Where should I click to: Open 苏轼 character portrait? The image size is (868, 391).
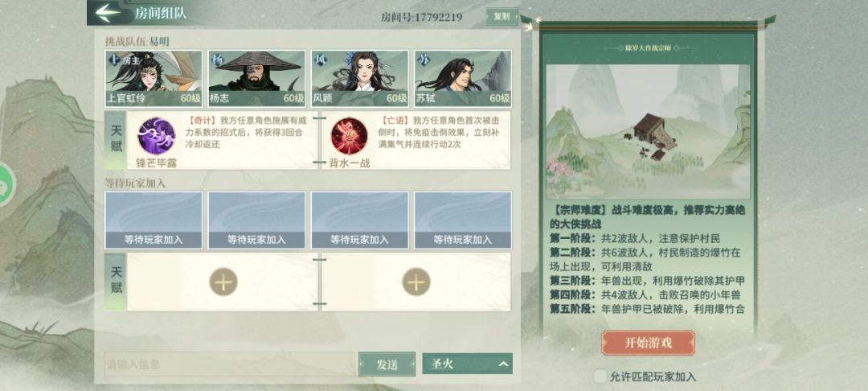click(x=463, y=79)
